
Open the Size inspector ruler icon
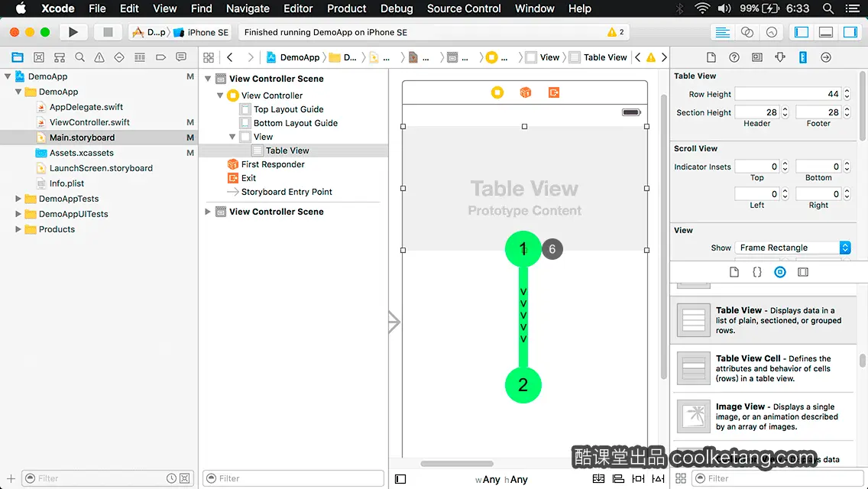[x=803, y=57]
